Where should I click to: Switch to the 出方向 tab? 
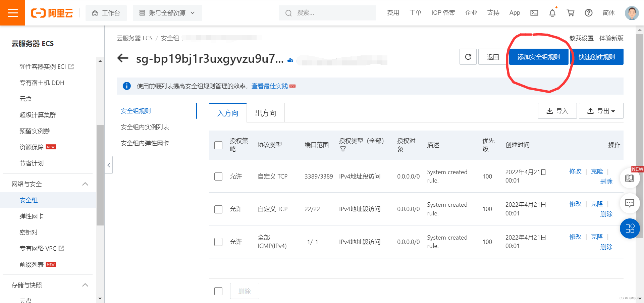[265, 113]
